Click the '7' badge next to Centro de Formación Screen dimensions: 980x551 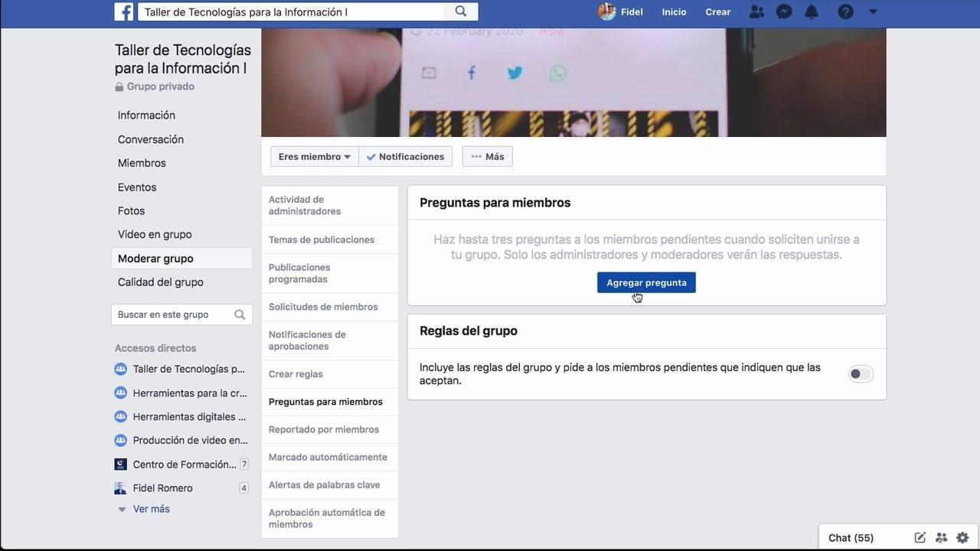(x=244, y=465)
